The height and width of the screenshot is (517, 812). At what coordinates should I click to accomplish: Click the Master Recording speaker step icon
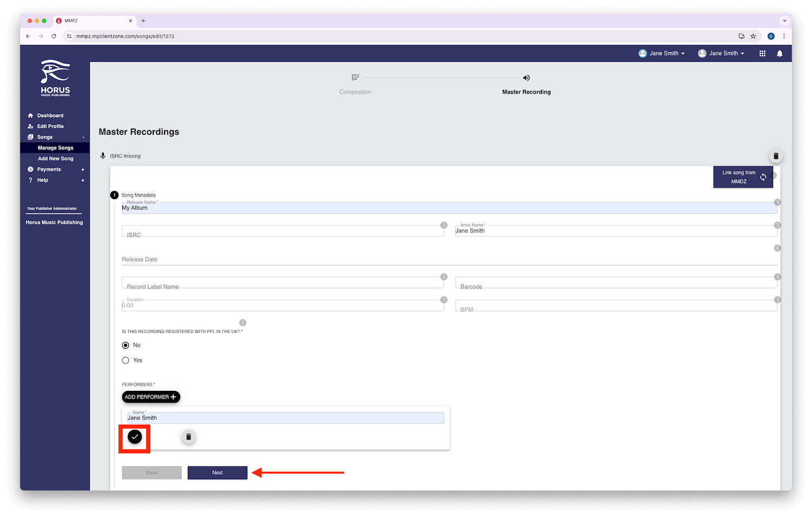(x=526, y=78)
